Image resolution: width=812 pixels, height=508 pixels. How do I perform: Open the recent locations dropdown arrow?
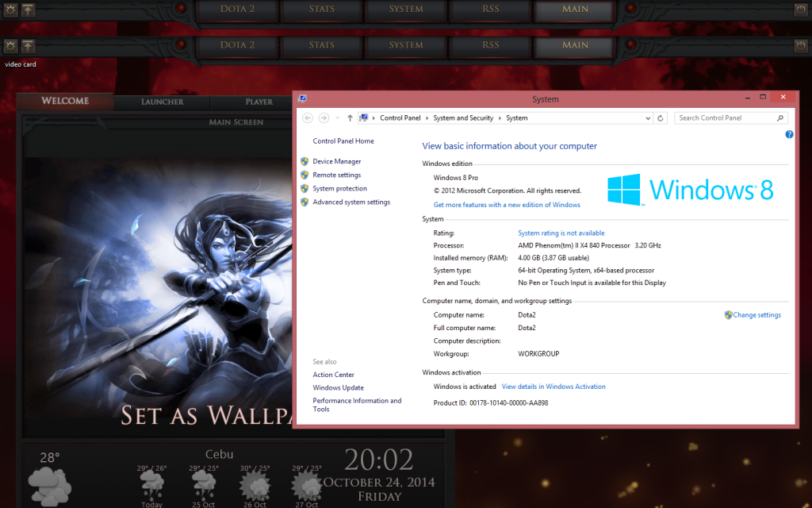(337, 118)
